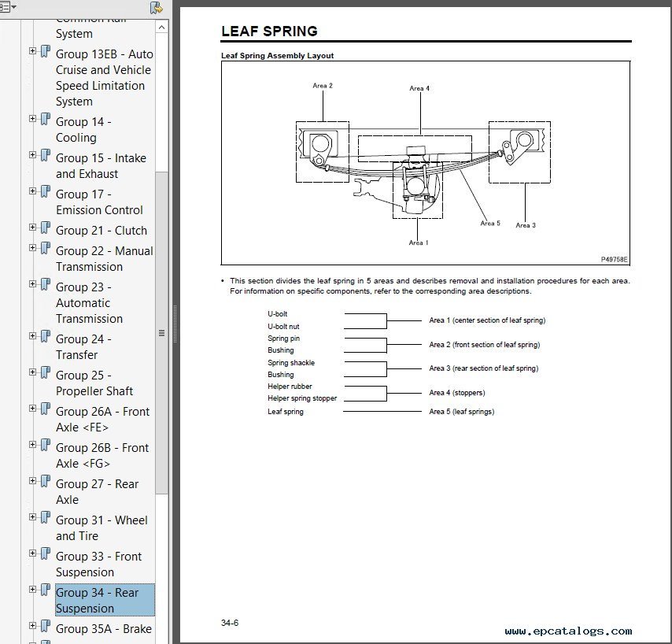Expand Group 14 Cooling bookmark
Viewport: 672px width, 644px height.
pyautogui.click(x=32, y=119)
